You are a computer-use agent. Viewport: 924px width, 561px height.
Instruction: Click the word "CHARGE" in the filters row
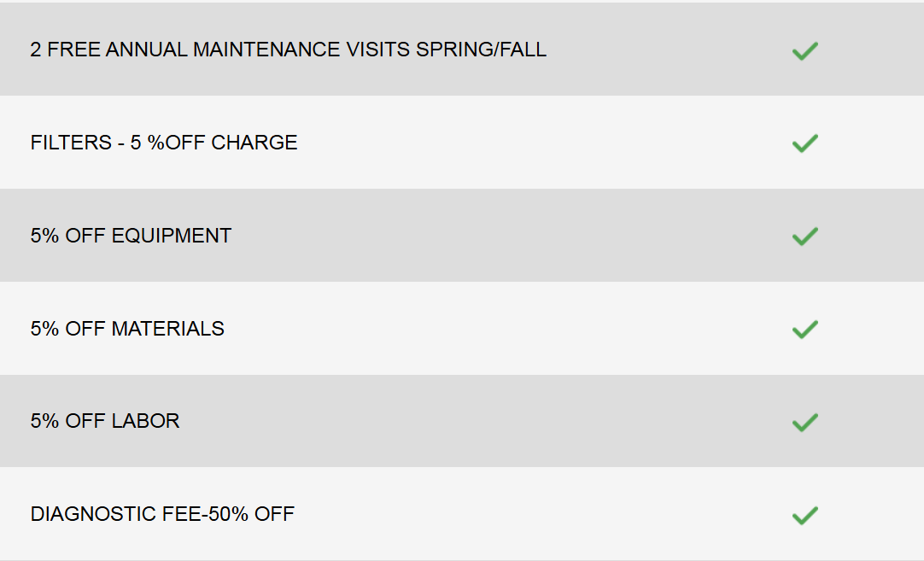pos(254,143)
